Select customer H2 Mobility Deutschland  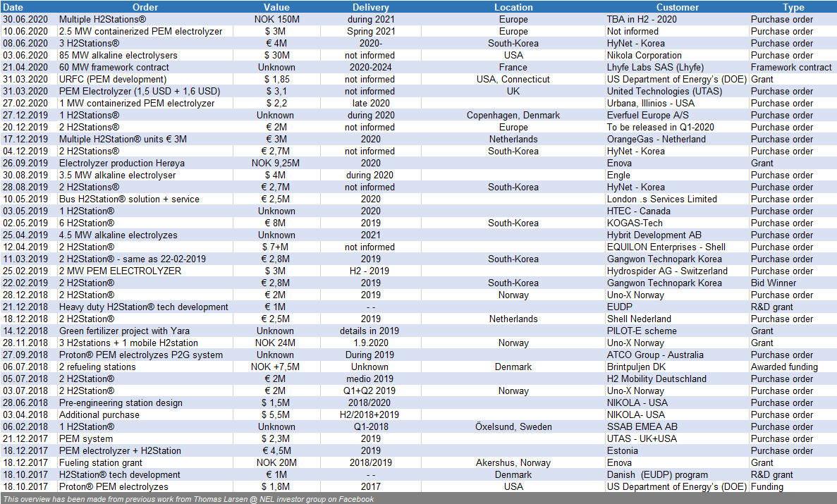point(656,380)
